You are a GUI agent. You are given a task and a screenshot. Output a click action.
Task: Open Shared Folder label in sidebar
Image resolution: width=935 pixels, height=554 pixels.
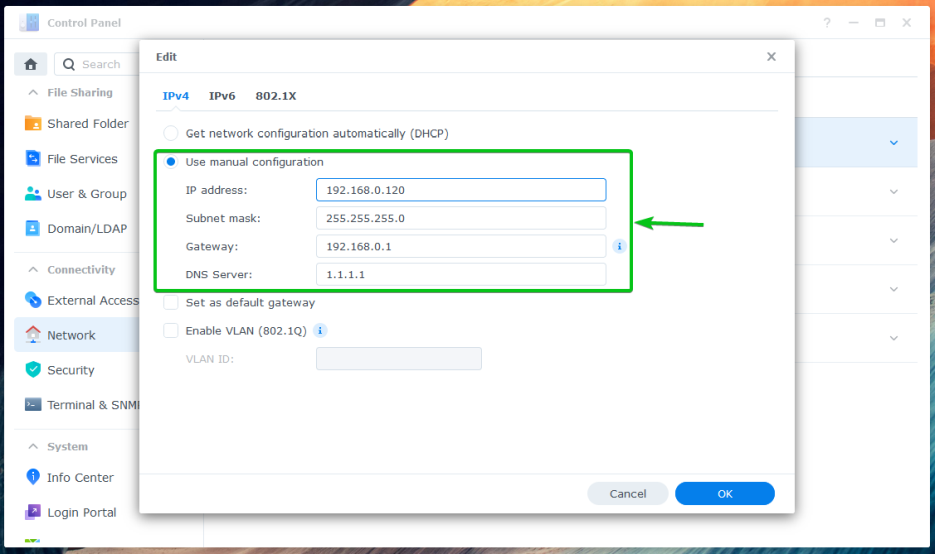[88, 123]
